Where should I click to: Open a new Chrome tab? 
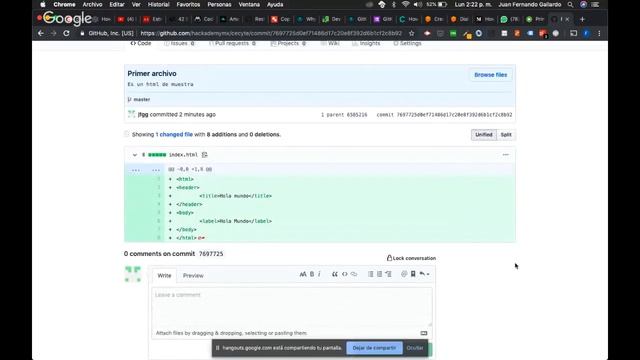[582, 19]
